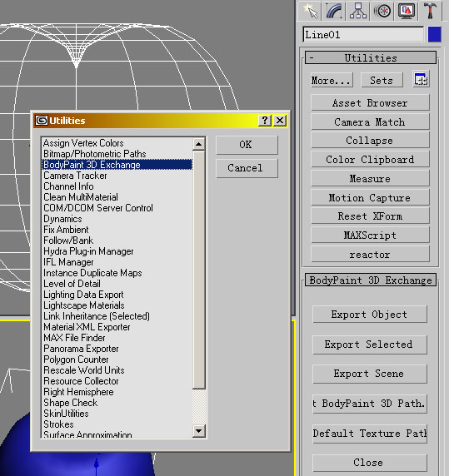Click the Export Scene button
The image size is (449, 476).
point(370,374)
